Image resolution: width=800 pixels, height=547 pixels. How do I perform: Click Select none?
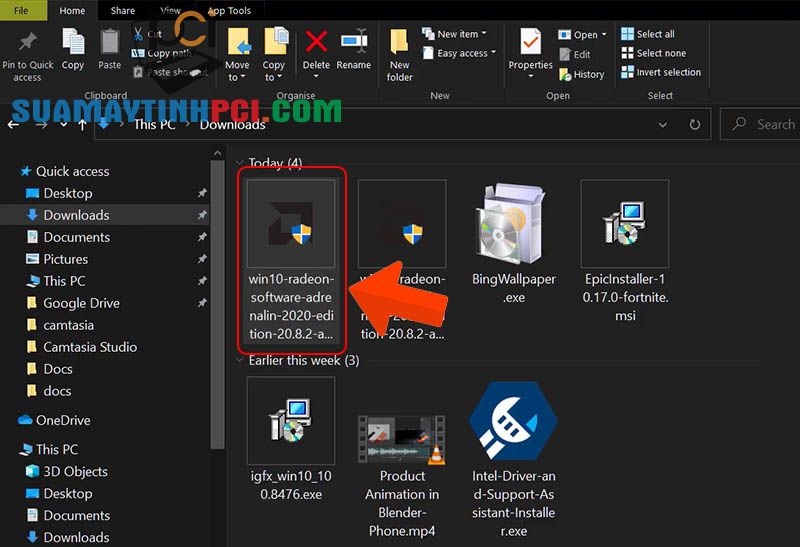[x=654, y=53]
